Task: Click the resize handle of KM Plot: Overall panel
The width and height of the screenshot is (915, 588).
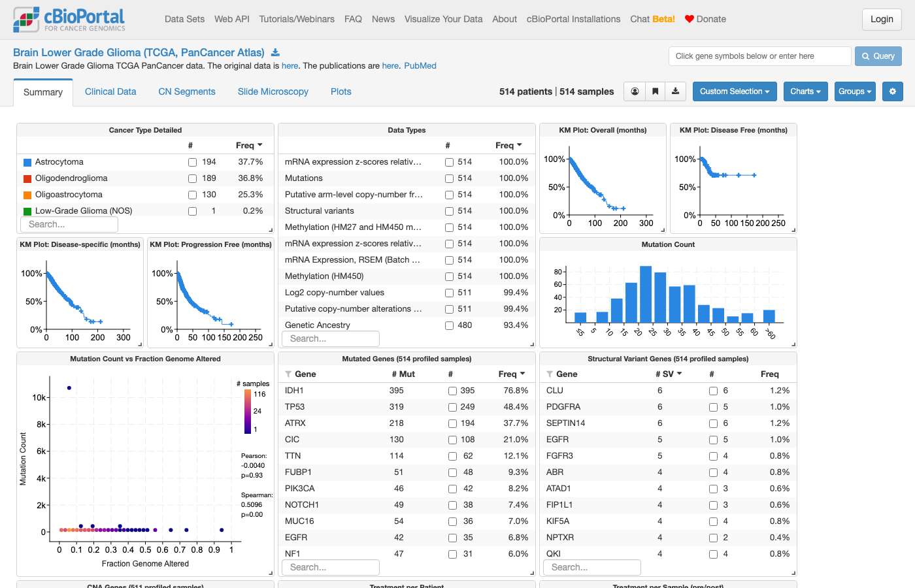Action: (x=663, y=230)
